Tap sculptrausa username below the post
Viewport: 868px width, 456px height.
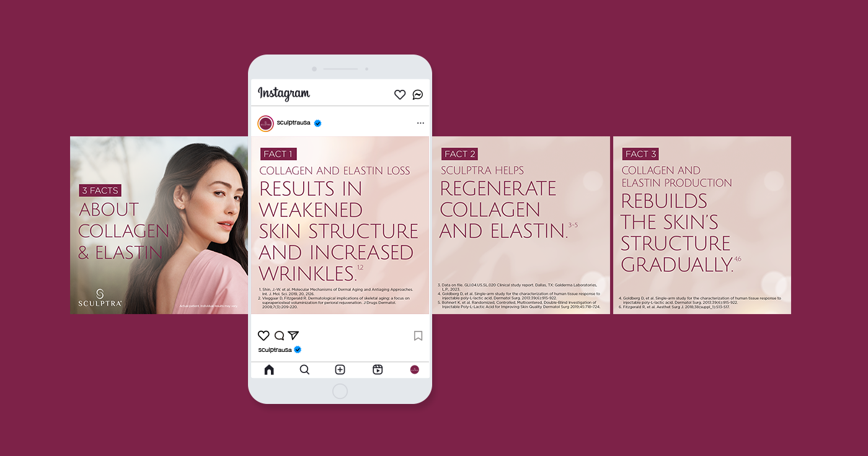[275, 350]
